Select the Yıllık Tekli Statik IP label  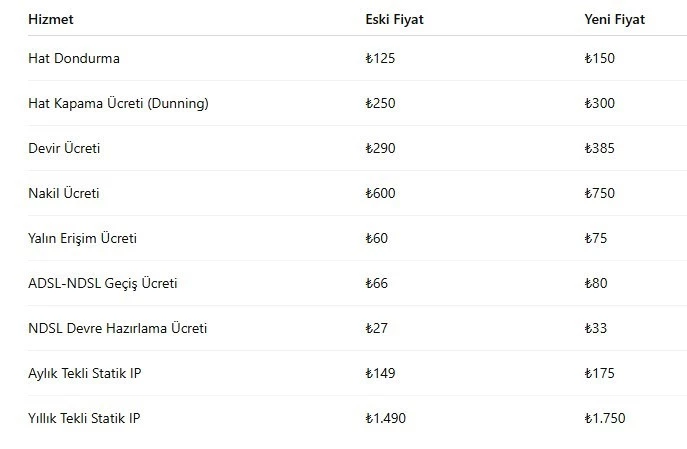click(84, 418)
